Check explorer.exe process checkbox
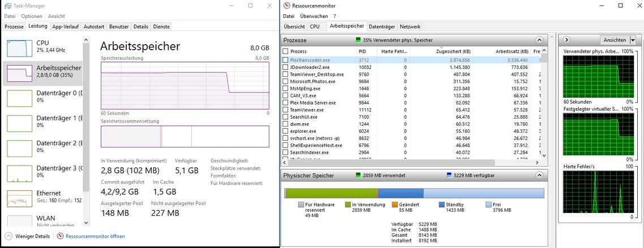 (285, 131)
